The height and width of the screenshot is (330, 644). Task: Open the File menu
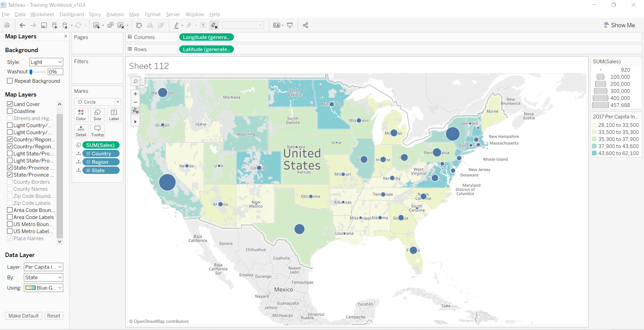click(x=5, y=14)
